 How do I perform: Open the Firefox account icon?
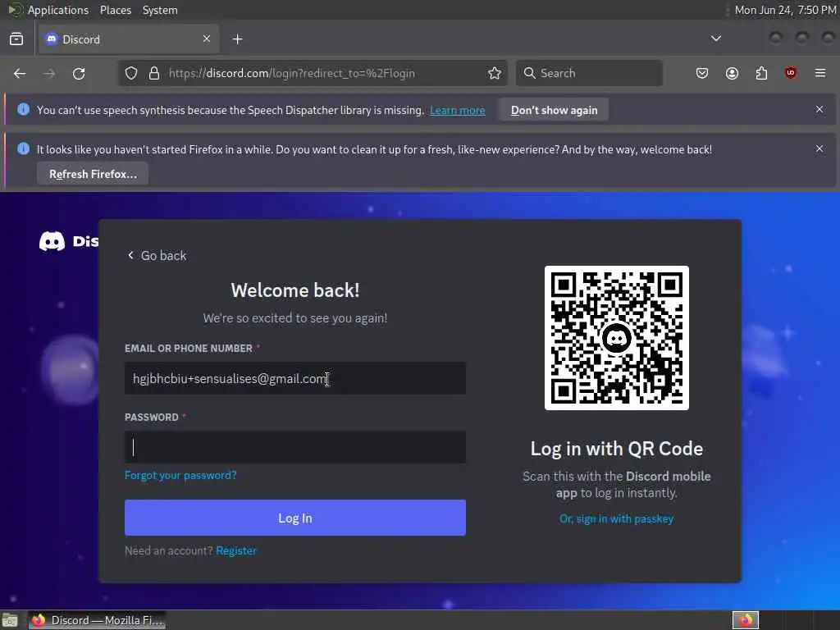tap(732, 73)
